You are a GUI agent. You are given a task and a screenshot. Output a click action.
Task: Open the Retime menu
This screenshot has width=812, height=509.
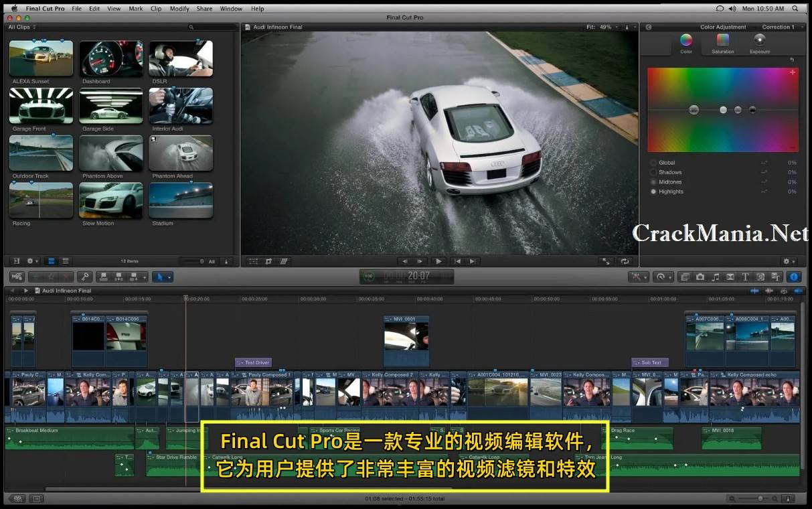tap(663, 277)
